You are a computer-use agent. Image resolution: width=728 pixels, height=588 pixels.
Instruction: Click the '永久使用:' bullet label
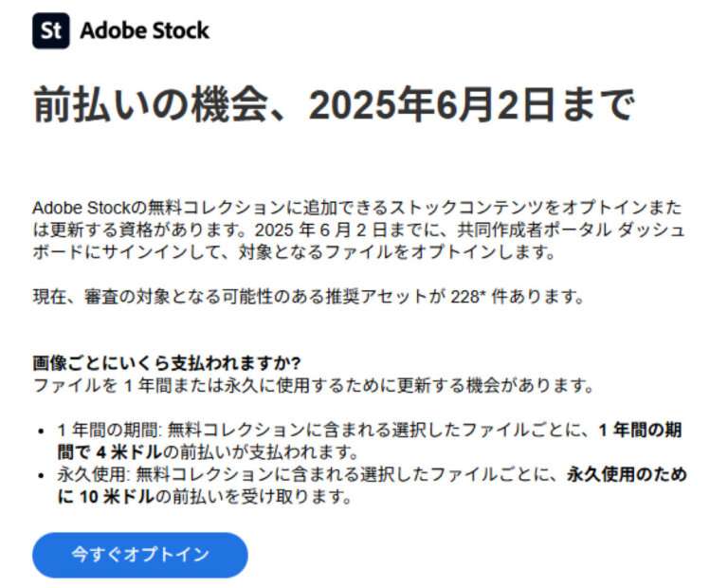click(92, 475)
